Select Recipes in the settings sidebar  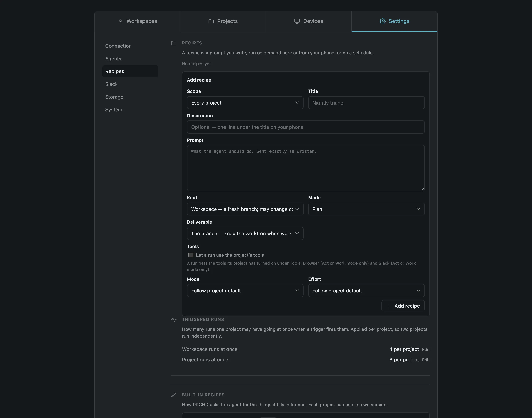(x=130, y=71)
